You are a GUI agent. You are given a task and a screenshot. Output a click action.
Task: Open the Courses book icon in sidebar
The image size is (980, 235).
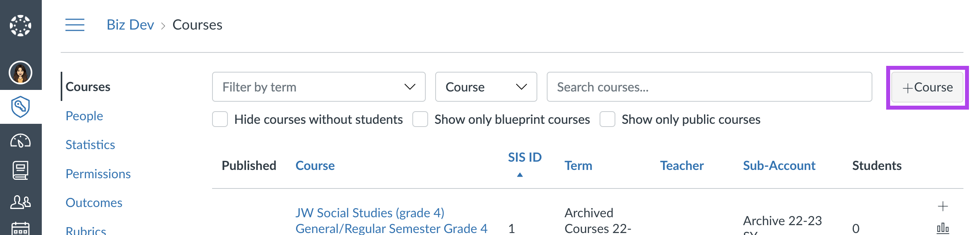click(20, 170)
